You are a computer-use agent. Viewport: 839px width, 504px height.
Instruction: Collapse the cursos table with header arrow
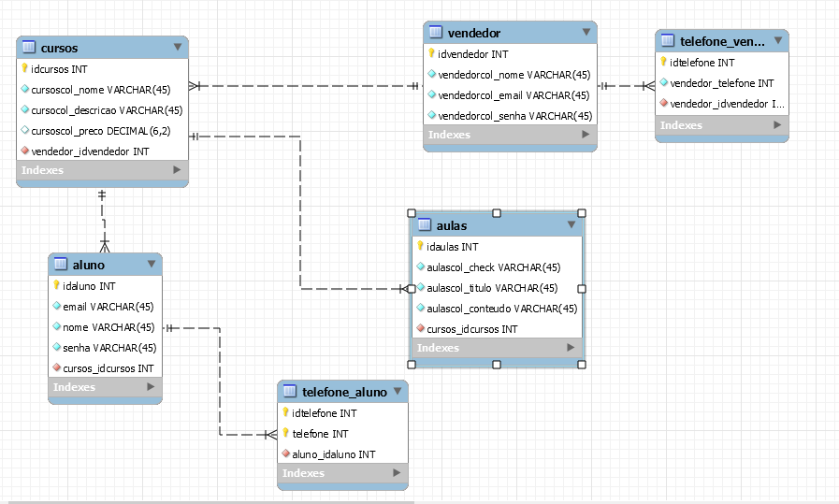[x=177, y=47]
